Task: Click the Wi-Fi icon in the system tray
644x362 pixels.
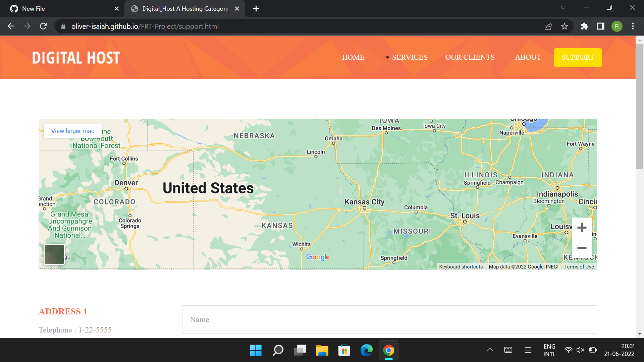Action: pyautogui.click(x=568, y=350)
